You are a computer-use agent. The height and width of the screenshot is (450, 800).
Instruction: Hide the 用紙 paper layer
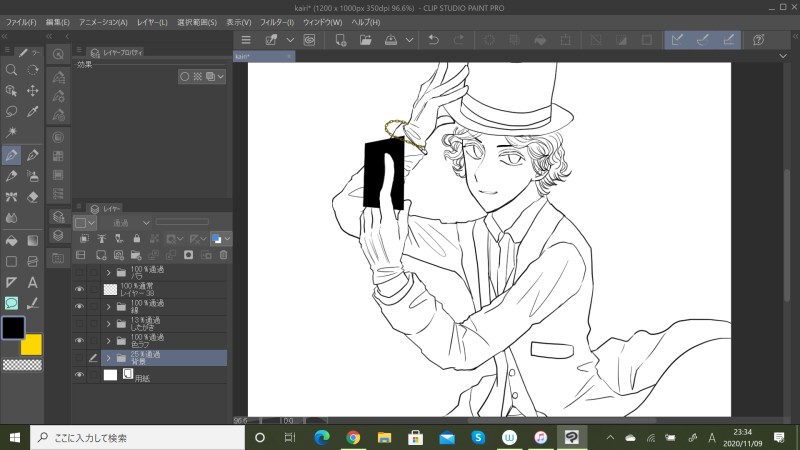coord(79,375)
